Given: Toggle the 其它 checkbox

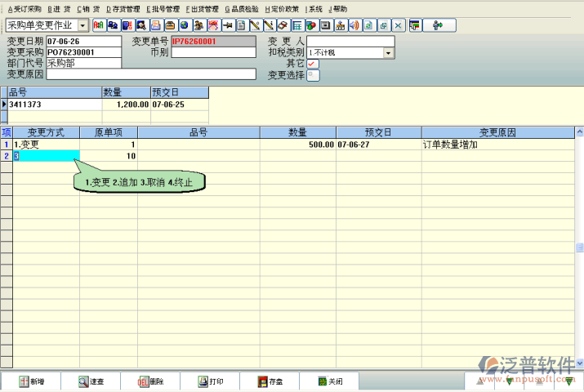Looking at the screenshot, I should click(x=312, y=64).
